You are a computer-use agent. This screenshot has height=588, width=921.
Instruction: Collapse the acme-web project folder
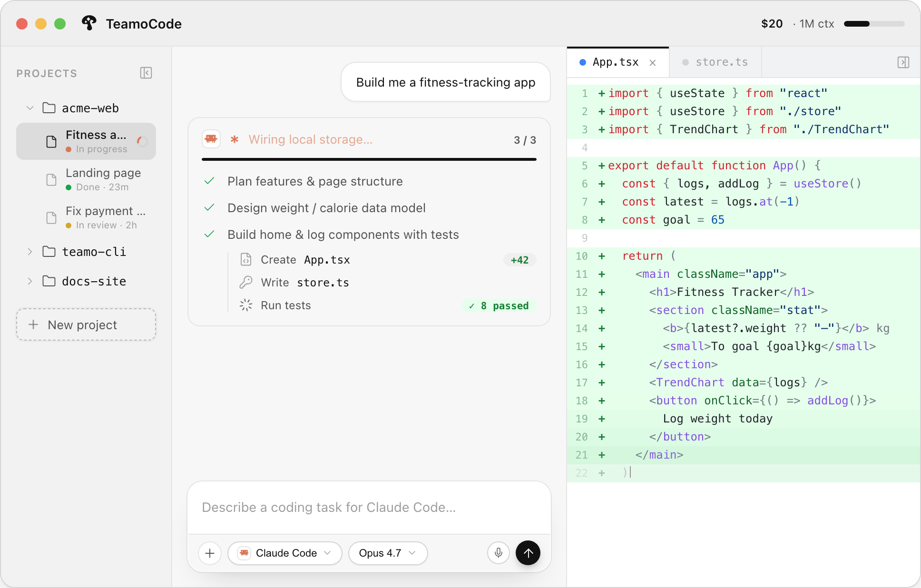coord(30,108)
